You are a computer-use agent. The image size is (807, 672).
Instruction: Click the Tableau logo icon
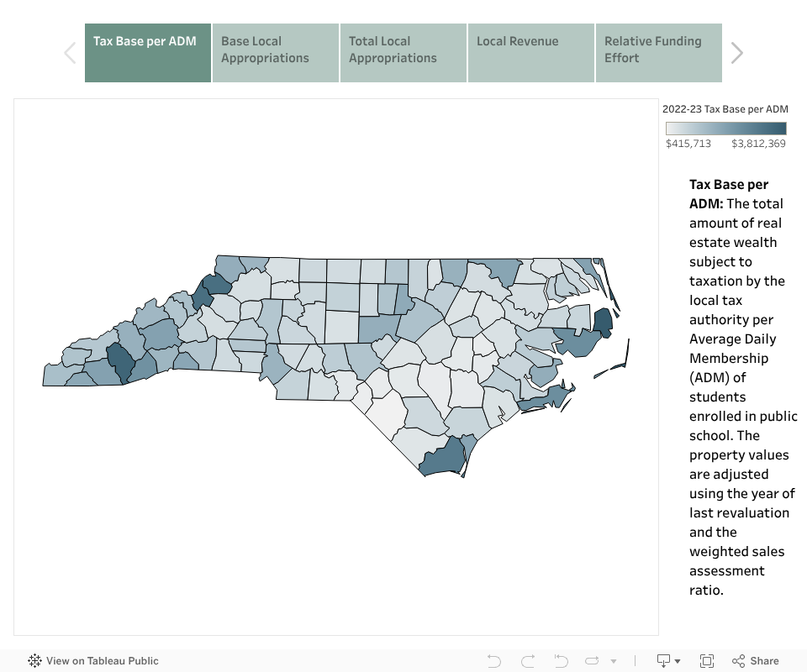tap(34, 661)
